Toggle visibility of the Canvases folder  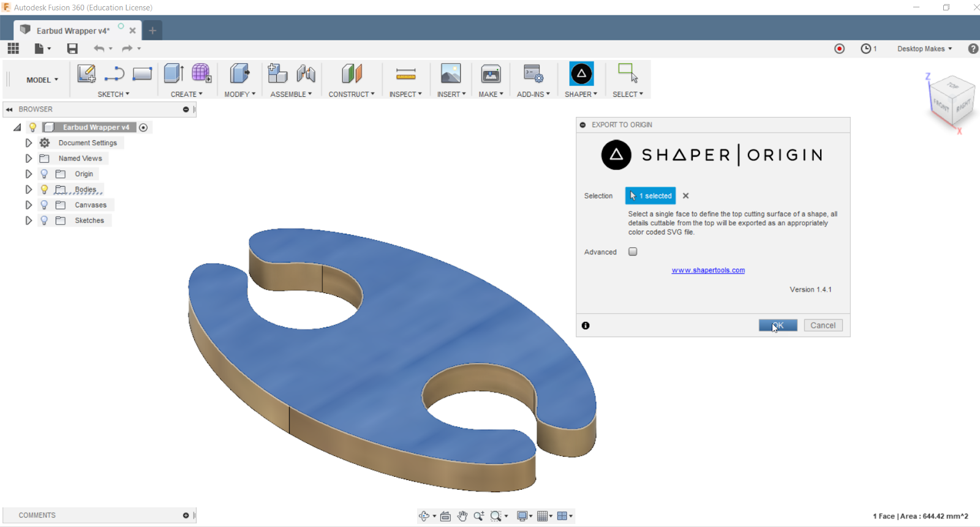pos(44,204)
